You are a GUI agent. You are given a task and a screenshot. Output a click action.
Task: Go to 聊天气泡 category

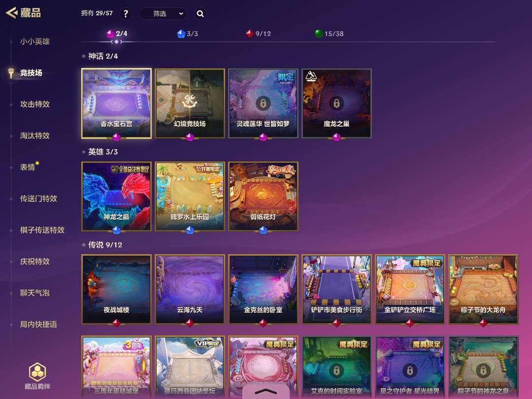click(35, 293)
